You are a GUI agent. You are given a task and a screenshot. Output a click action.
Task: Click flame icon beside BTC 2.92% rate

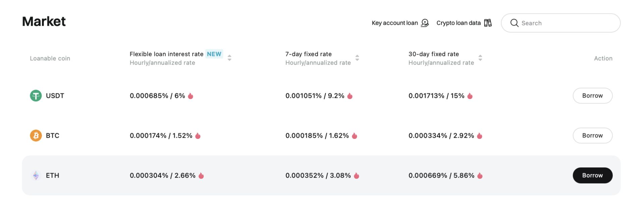tap(480, 136)
